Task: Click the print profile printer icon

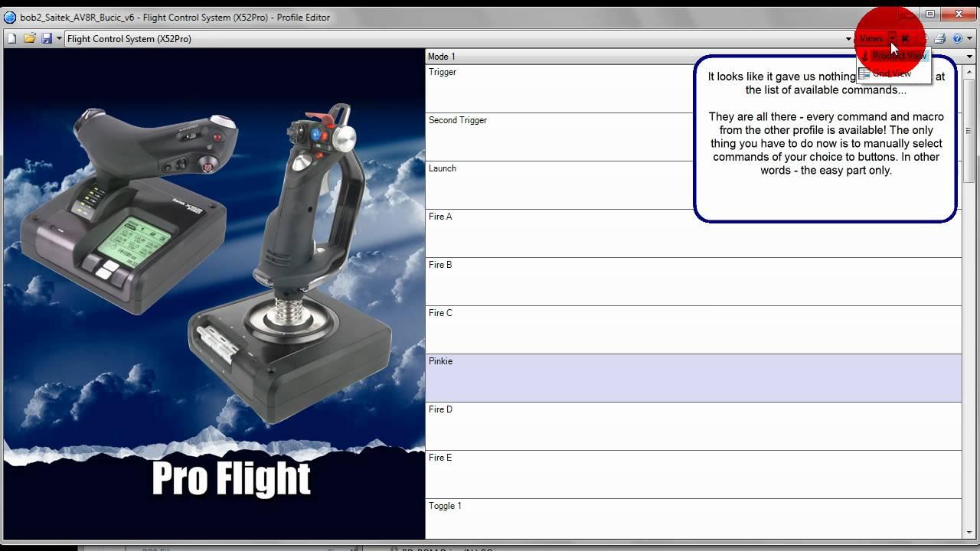Action: [939, 38]
